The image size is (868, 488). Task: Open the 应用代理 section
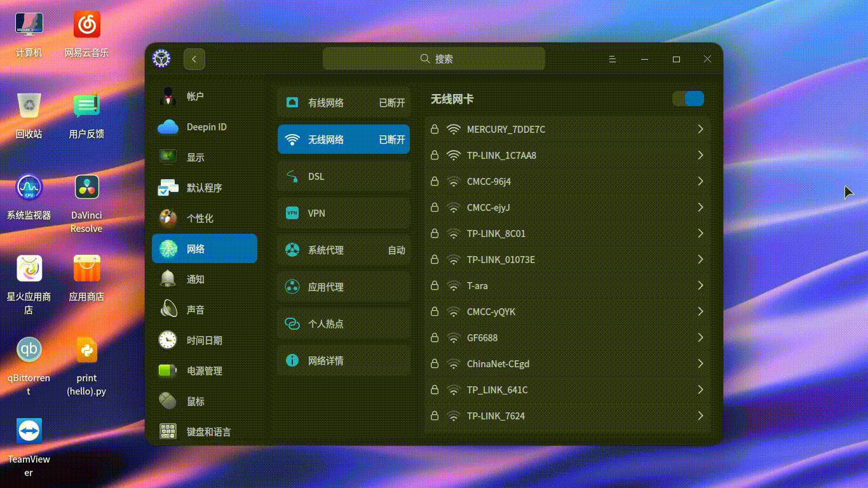[x=344, y=287]
